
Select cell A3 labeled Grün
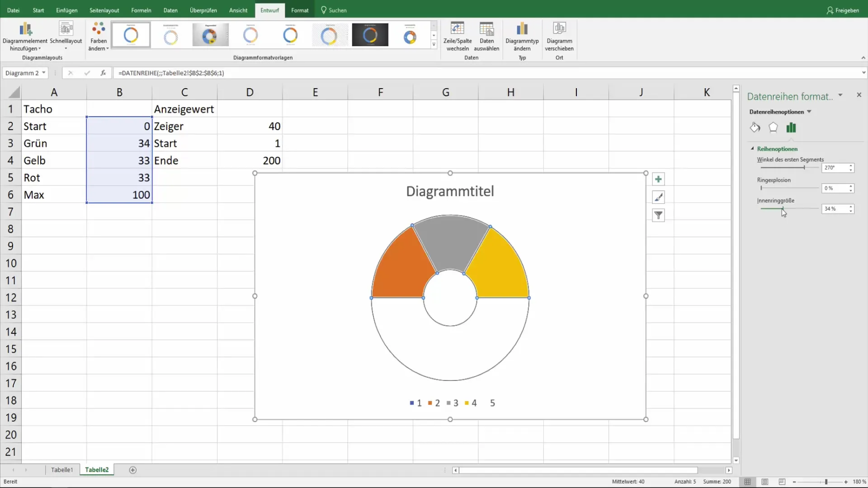(x=54, y=143)
